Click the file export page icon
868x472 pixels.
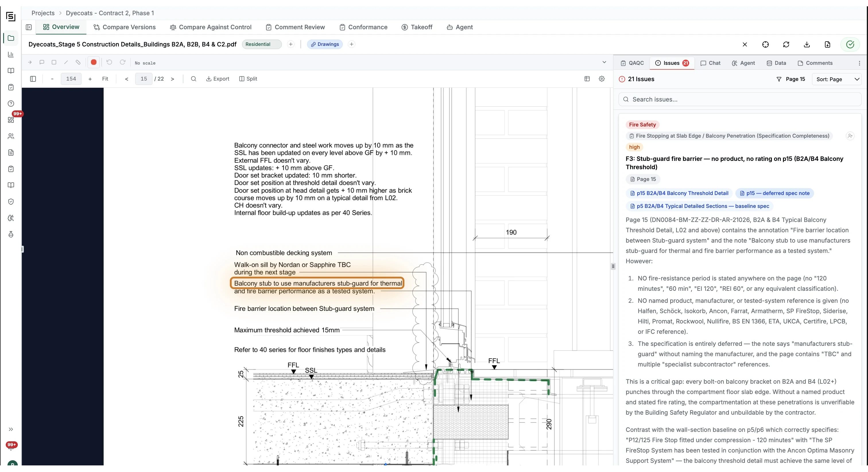pyautogui.click(x=827, y=44)
